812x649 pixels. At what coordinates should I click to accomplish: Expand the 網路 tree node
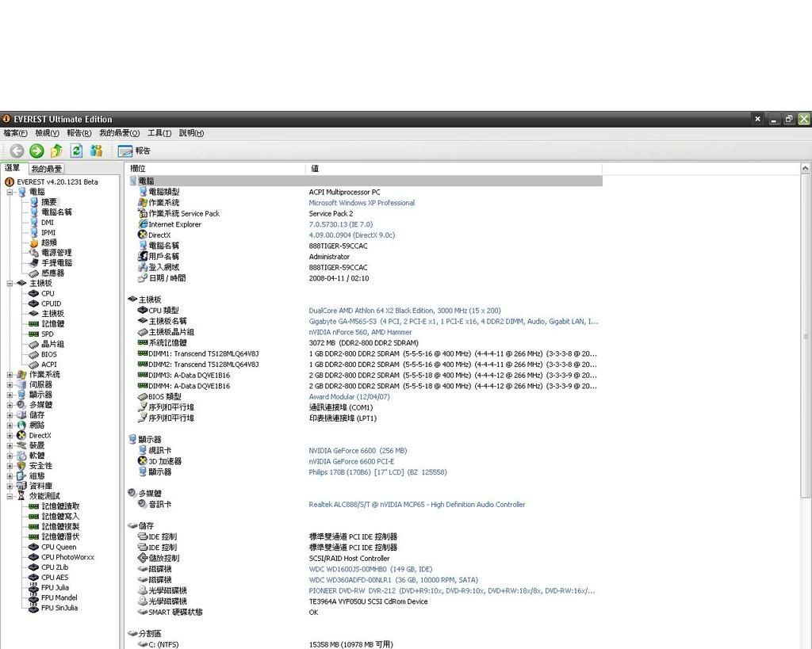(10, 426)
